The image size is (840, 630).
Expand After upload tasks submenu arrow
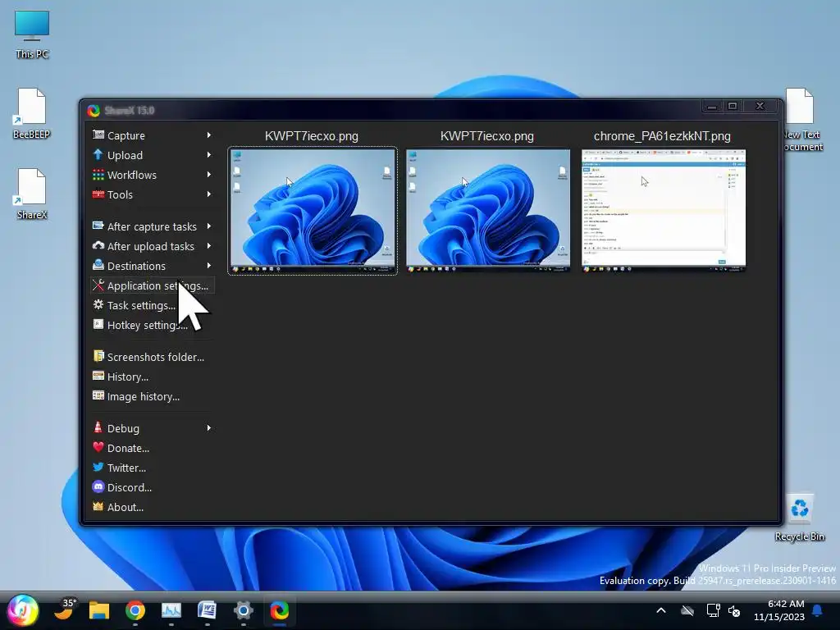209,246
